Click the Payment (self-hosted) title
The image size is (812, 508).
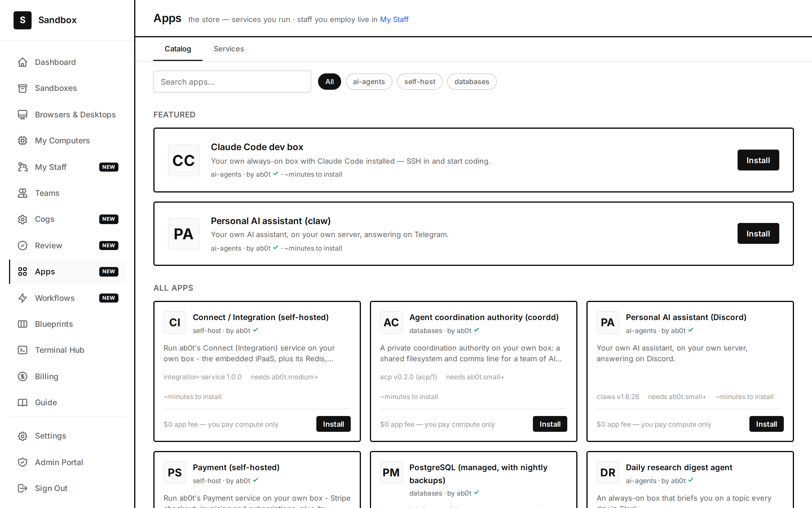pyautogui.click(x=236, y=468)
